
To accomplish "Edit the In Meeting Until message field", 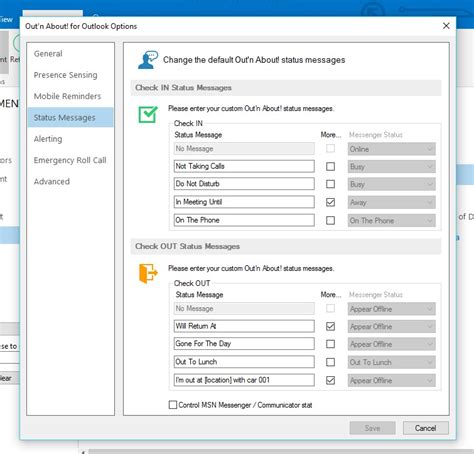I will tap(244, 202).
